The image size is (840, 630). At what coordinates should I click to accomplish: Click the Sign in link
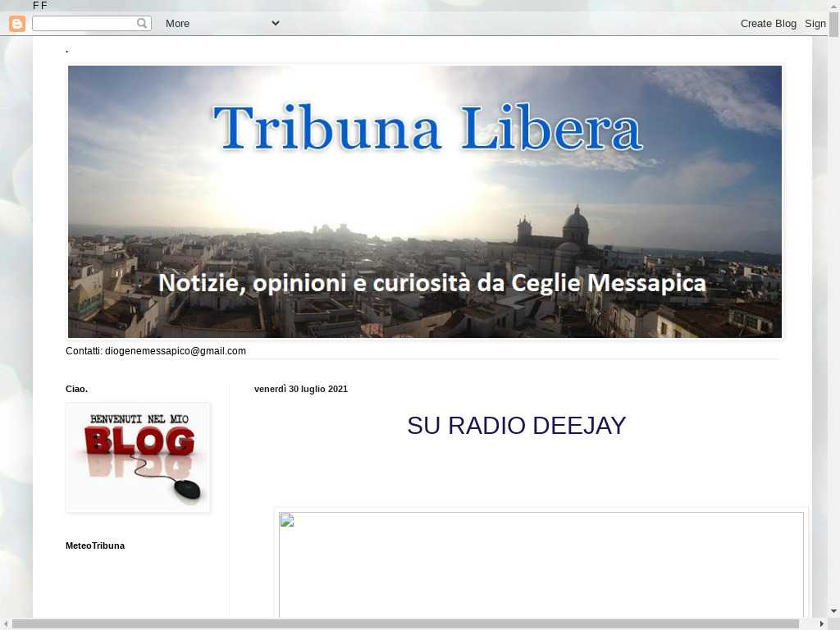(x=815, y=24)
